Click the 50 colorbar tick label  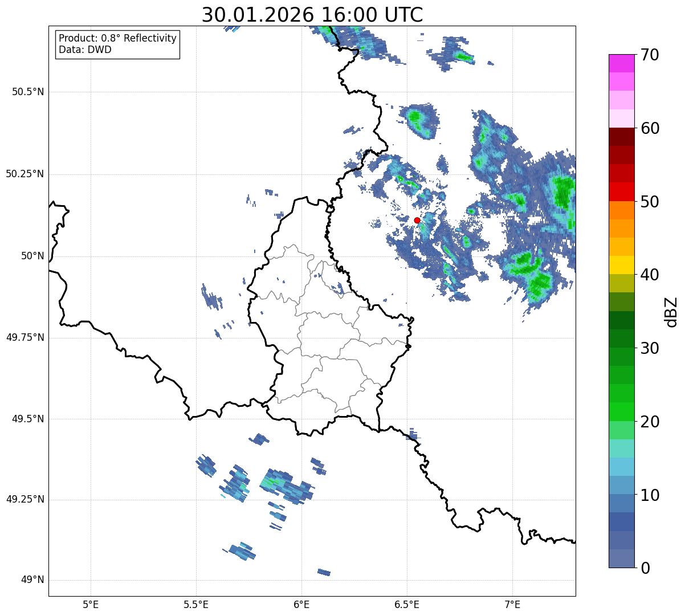pyautogui.click(x=651, y=202)
